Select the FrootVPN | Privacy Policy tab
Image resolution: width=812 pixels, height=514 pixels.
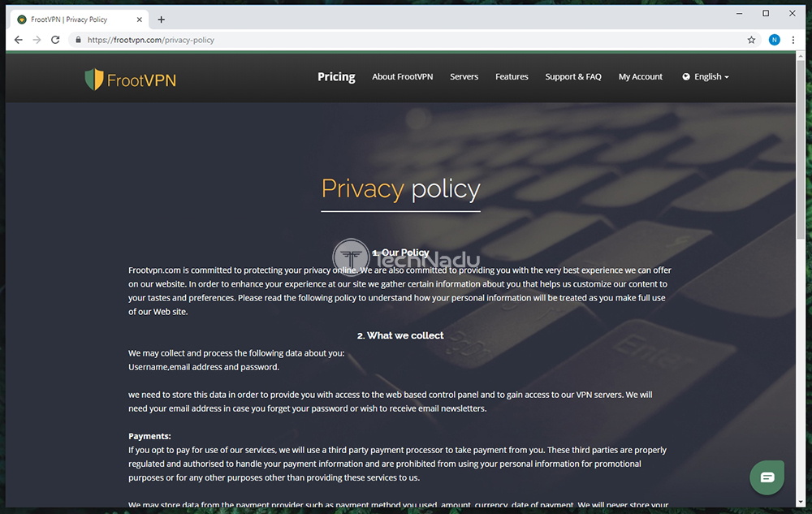click(x=80, y=19)
